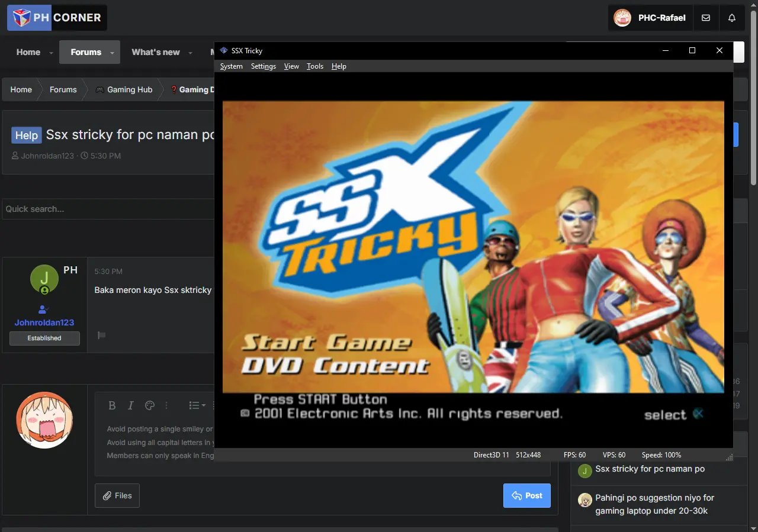Open the Tools menu in SSX Tricky window
Screen dimensions: 758x532
(315, 66)
